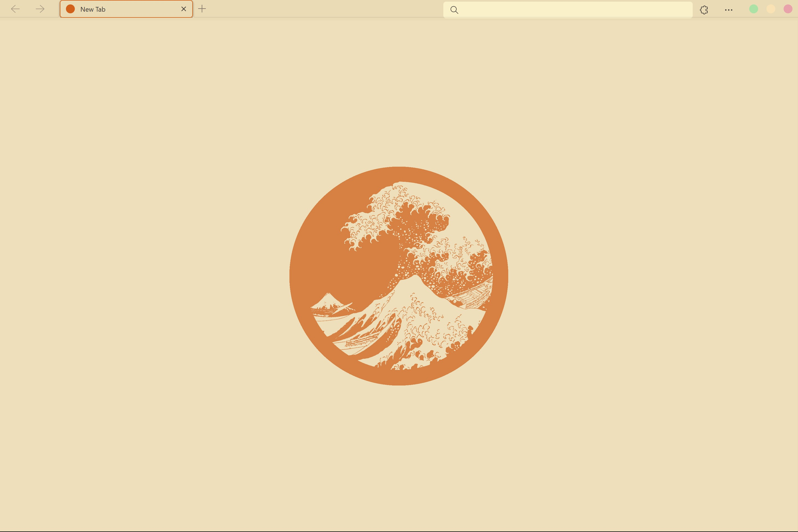The width and height of the screenshot is (798, 532).
Task: Go forward using the right arrow
Action: coord(40,9)
